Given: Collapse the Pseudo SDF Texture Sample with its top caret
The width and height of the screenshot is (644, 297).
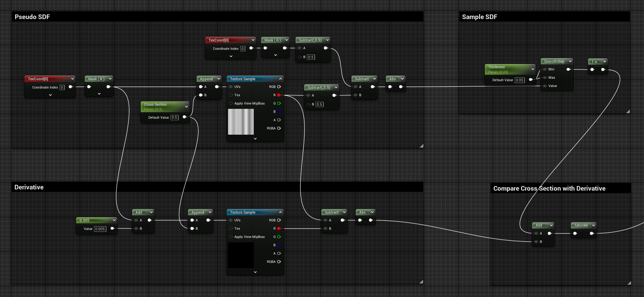Looking at the screenshot, I should [x=281, y=79].
